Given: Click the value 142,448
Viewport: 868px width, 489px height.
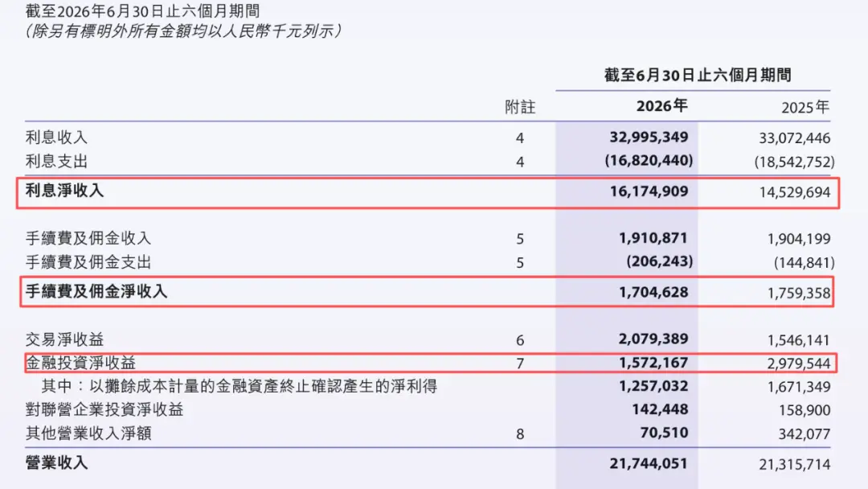Looking at the screenshot, I should click(x=660, y=409).
